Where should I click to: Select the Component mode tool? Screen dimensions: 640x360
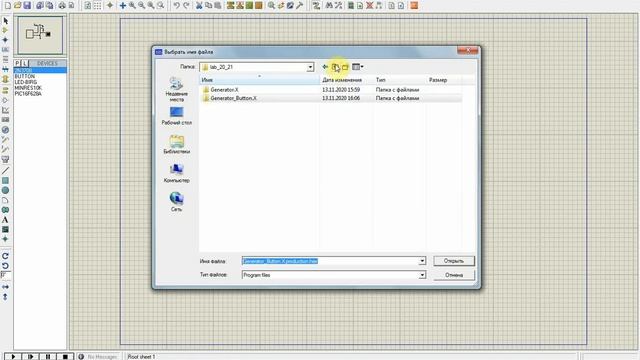coord(5,30)
